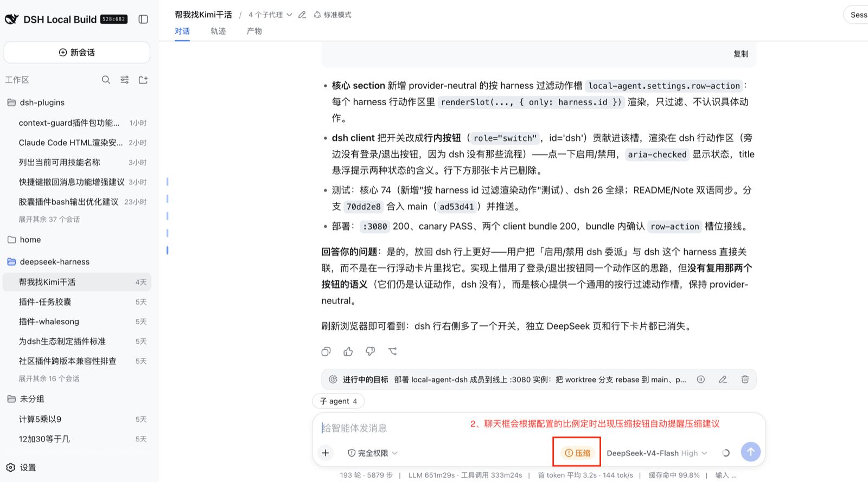Add new workspace folder icon

[x=143, y=80]
